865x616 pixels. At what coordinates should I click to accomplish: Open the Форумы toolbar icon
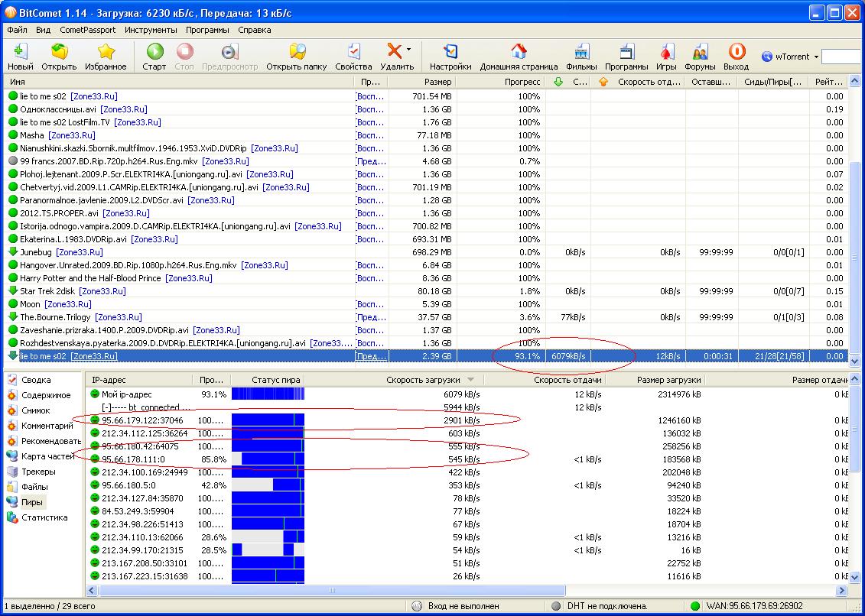pos(700,52)
